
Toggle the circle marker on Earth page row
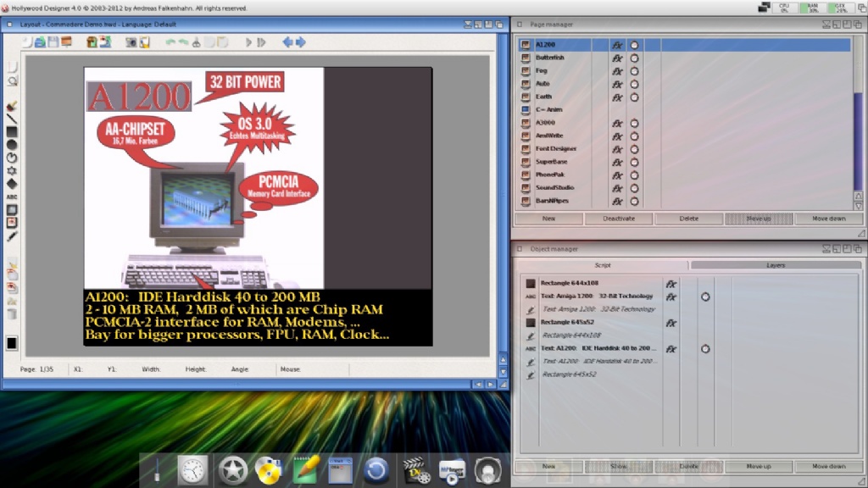click(x=634, y=97)
